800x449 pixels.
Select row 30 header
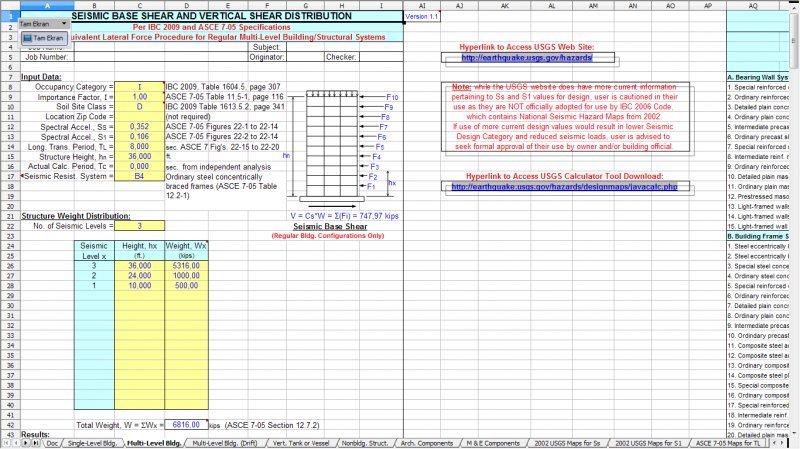pos(10,306)
